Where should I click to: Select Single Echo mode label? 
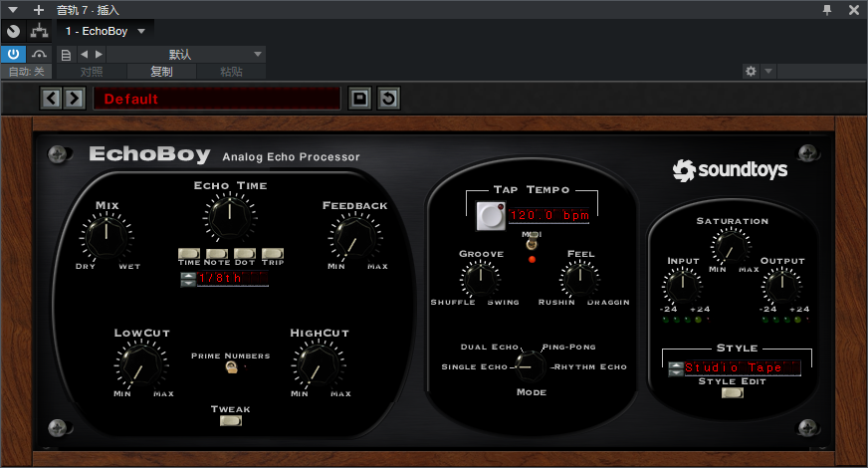click(474, 366)
